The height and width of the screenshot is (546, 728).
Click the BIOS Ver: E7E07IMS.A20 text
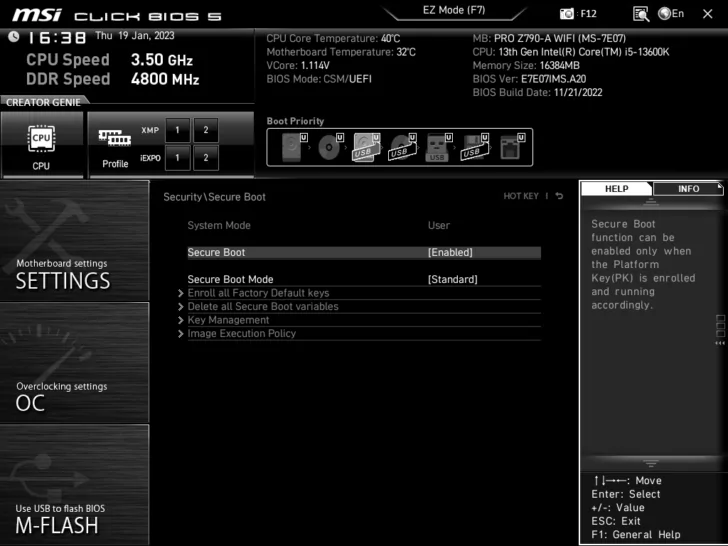coord(529,79)
